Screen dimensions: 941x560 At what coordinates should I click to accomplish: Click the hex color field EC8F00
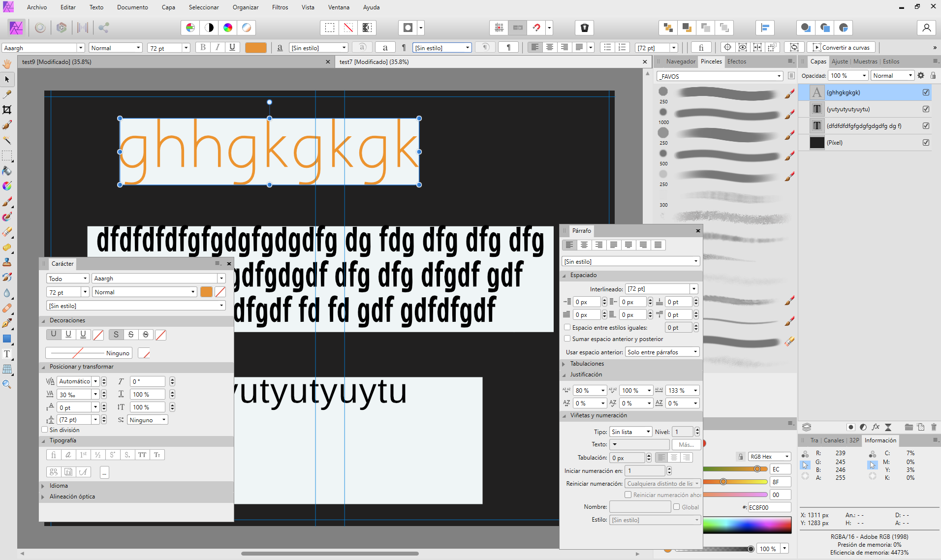tap(769, 507)
